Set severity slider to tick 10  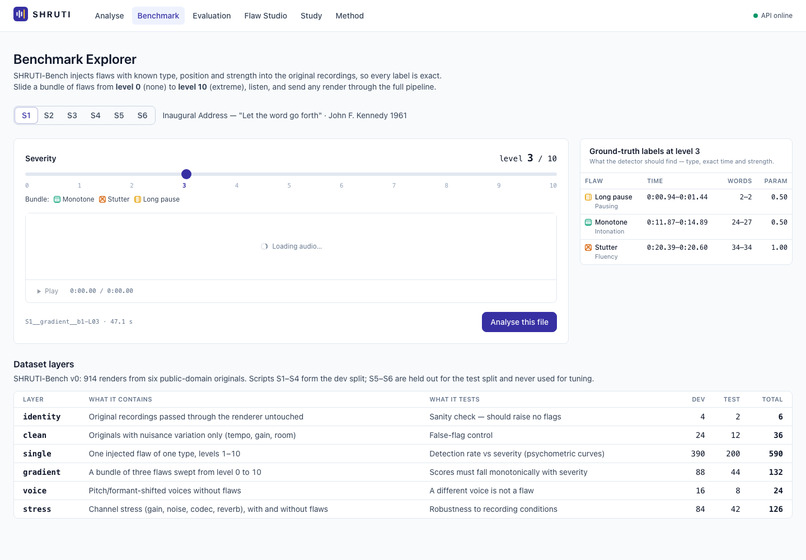(x=553, y=185)
